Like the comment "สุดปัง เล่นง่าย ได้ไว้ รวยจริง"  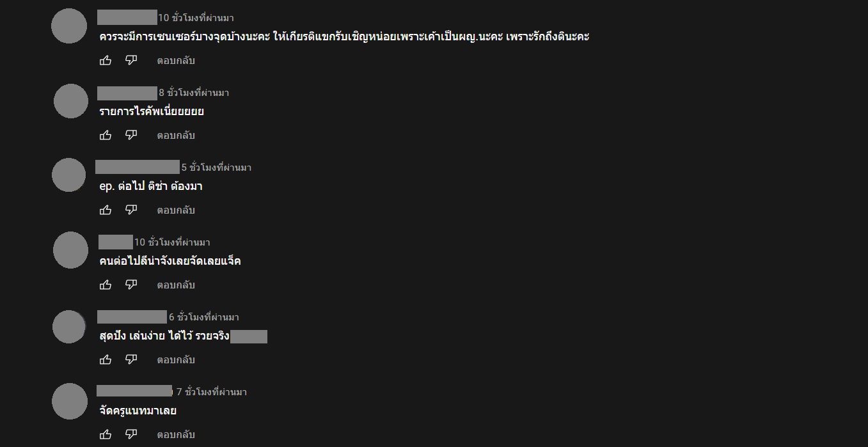[x=106, y=359]
